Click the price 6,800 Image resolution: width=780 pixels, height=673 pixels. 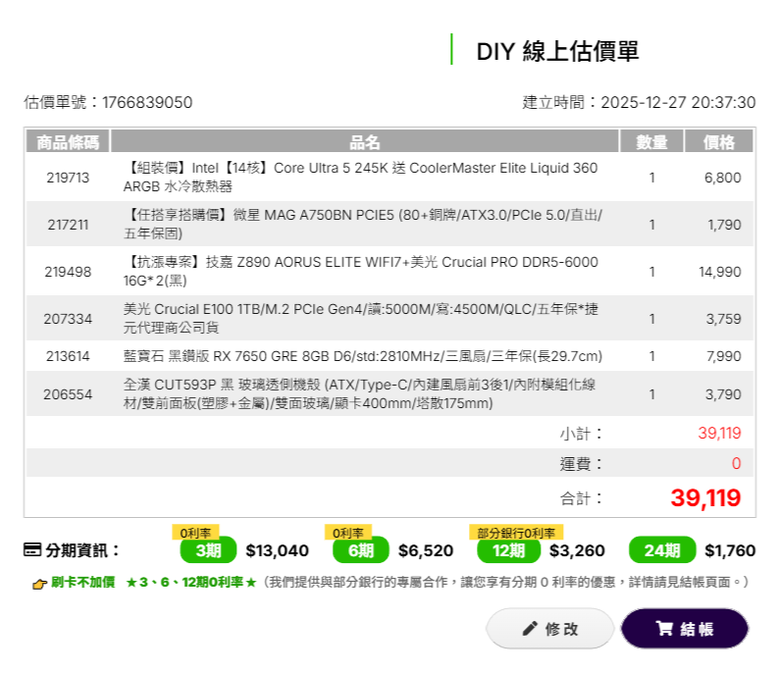(722, 178)
